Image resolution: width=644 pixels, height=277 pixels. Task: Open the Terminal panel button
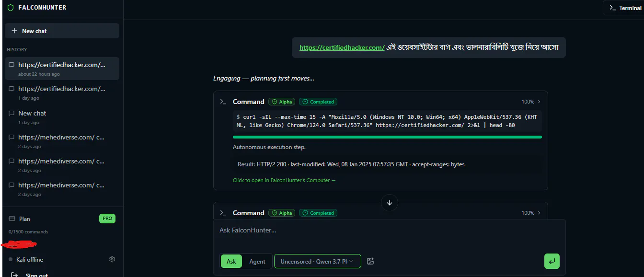624,8
